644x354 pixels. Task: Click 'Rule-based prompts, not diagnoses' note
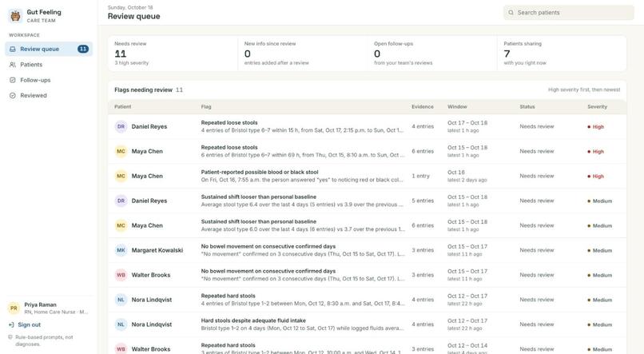coord(44,340)
